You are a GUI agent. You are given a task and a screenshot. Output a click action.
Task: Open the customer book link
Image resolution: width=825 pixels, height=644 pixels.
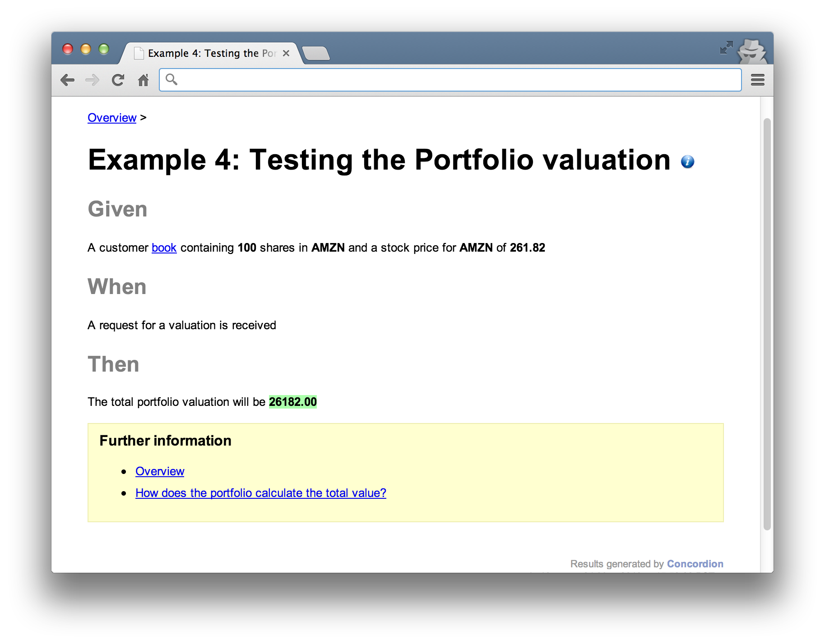click(164, 248)
